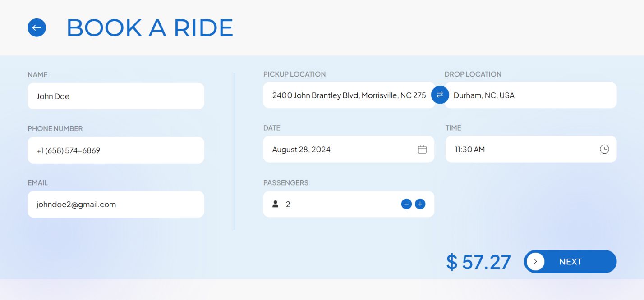644x300 pixels.
Task: Increase passenger count with plus button
Action: click(x=420, y=204)
